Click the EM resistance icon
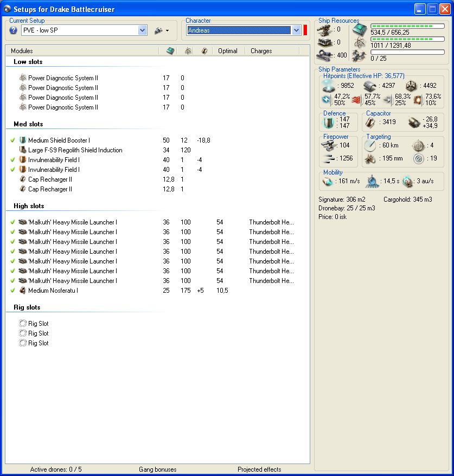The image size is (454, 476). [327, 99]
